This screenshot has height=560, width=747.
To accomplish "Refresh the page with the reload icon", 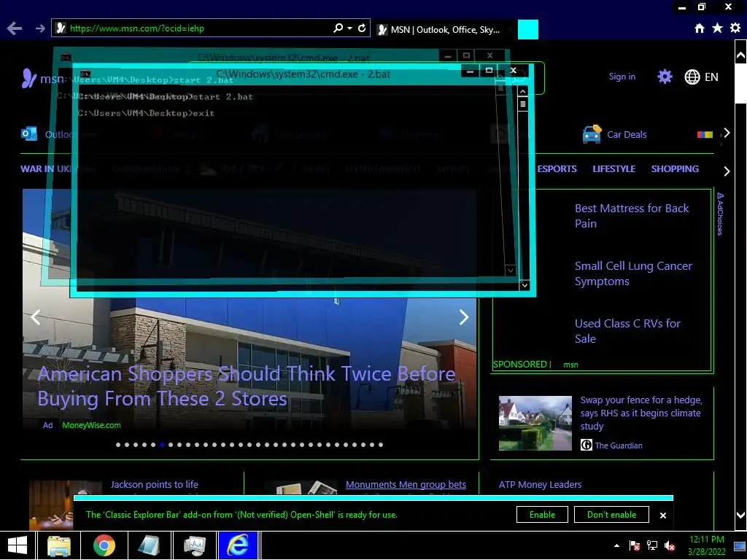I will click(362, 28).
